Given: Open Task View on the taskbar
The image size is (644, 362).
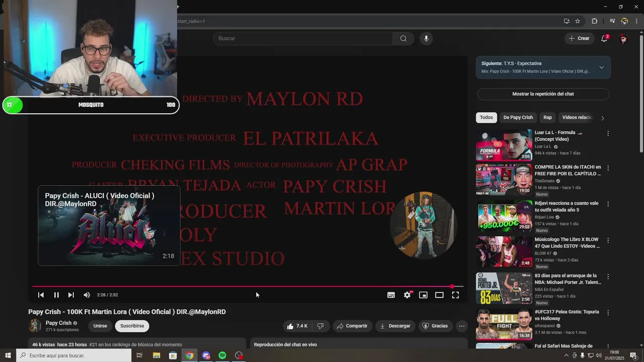Looking at the screenshot, I should [139, 355].
